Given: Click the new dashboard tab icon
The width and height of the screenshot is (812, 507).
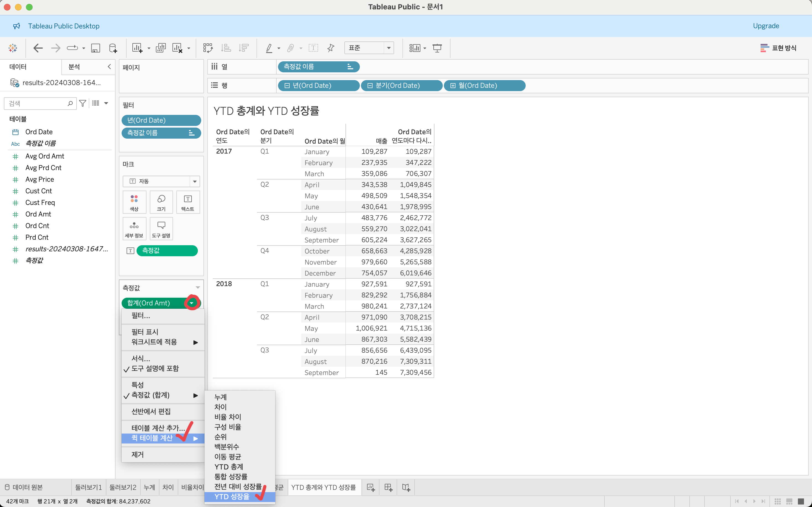Looking at the screenshot, I should click(388, 487).
